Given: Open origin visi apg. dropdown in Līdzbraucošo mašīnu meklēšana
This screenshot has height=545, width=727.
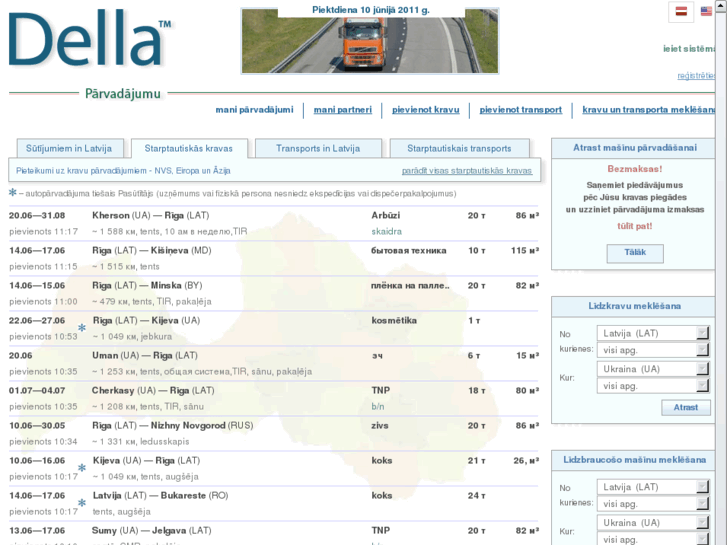Looking at the screenshot, I should click(653, 504).
